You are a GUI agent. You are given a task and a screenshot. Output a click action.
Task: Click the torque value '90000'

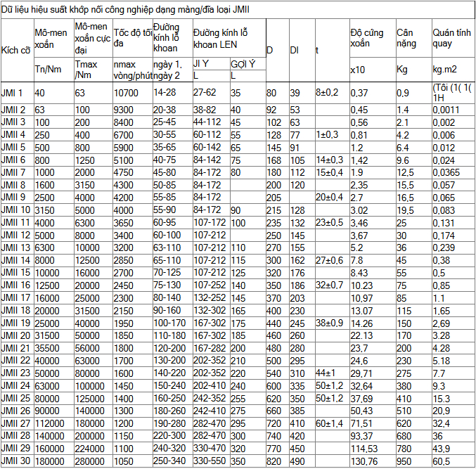coord(46,411)
